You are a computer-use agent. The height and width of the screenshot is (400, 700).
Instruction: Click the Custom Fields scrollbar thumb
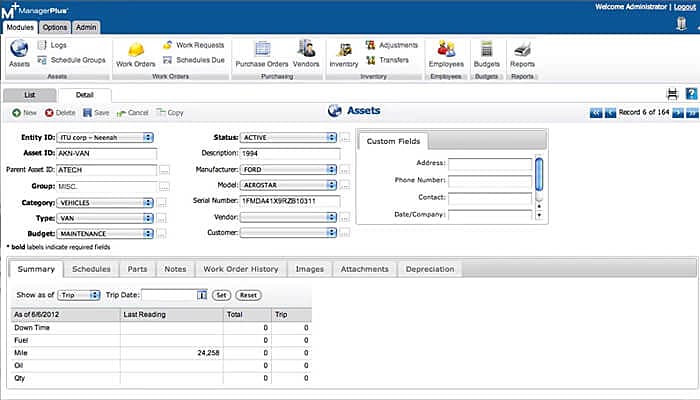click(x=539, y=175)
